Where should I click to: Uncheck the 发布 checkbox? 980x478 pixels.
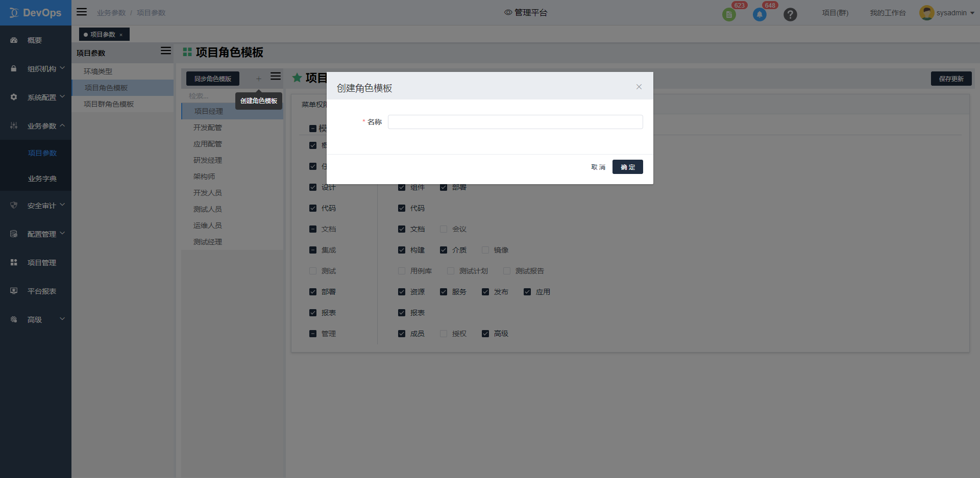pos(485,292)
